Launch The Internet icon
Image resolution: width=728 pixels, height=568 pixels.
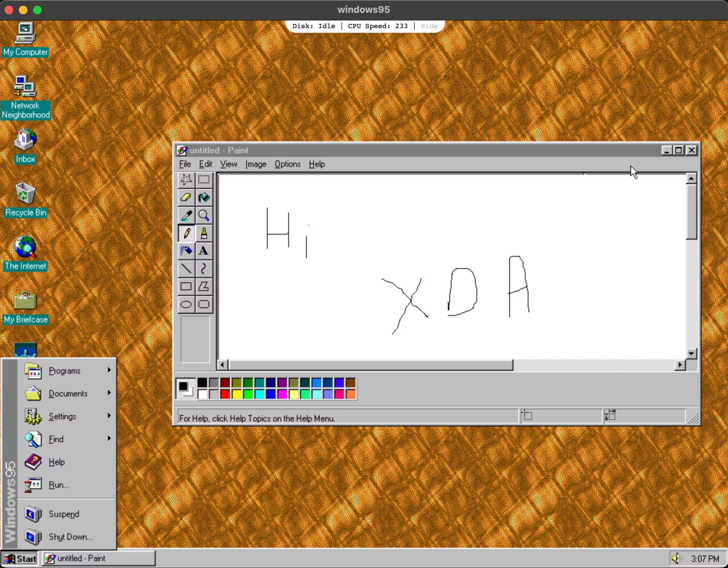click(x=25, y=253)
